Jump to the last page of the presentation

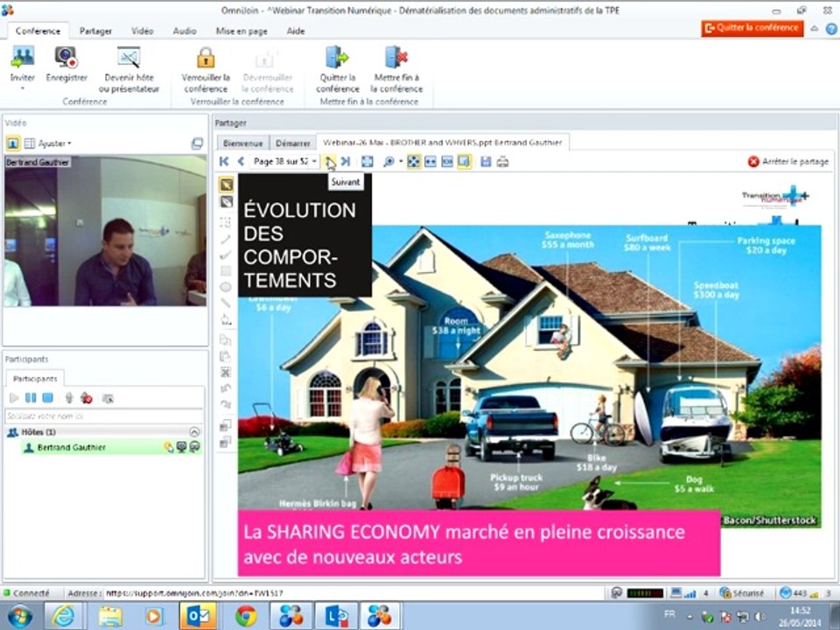(346, 161)
